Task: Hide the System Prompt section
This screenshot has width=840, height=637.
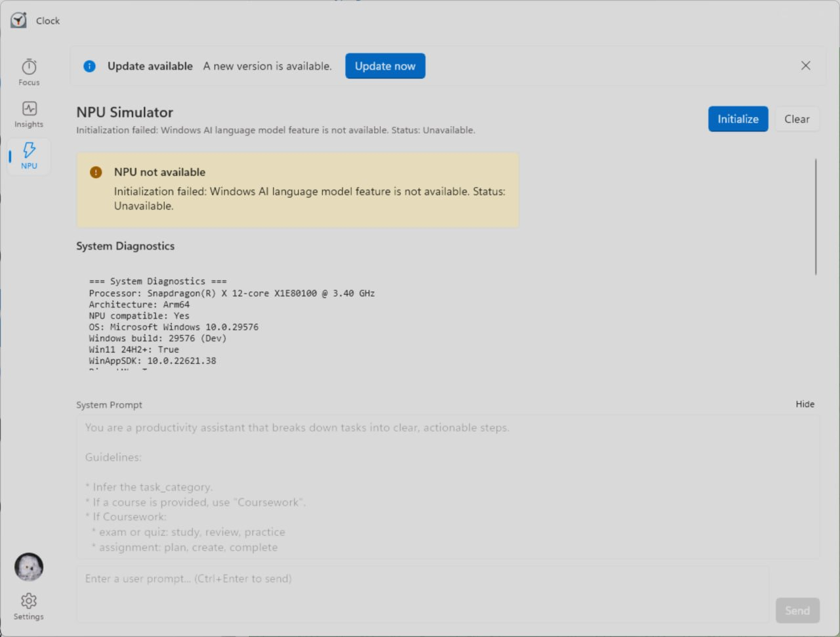Action: (x=805, y=405)
